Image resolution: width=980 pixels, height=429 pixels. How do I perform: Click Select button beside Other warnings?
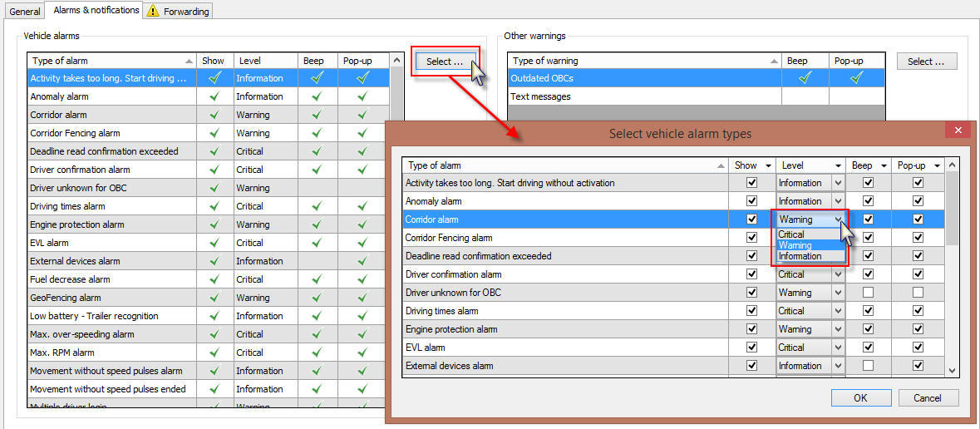[927, 62]
